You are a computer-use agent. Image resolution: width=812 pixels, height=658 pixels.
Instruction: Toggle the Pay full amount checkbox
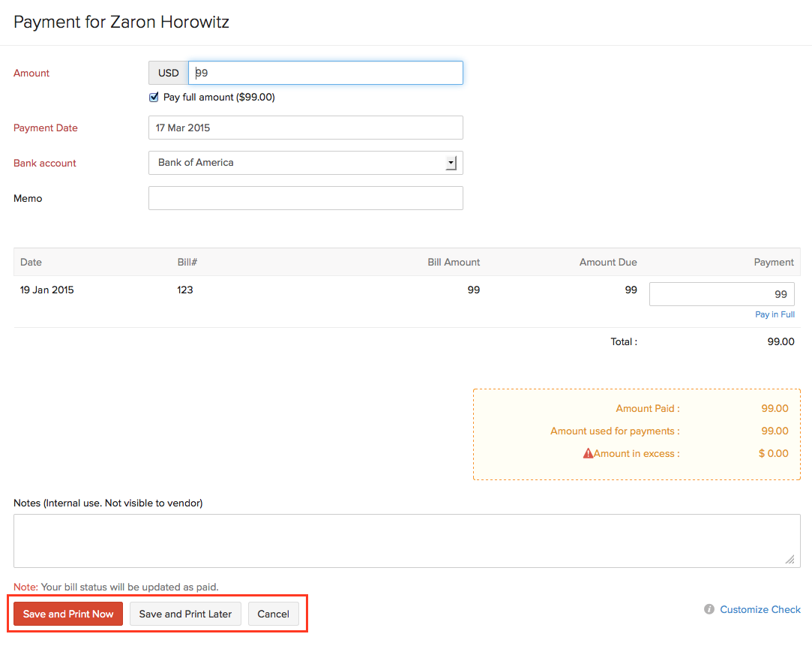154,97
